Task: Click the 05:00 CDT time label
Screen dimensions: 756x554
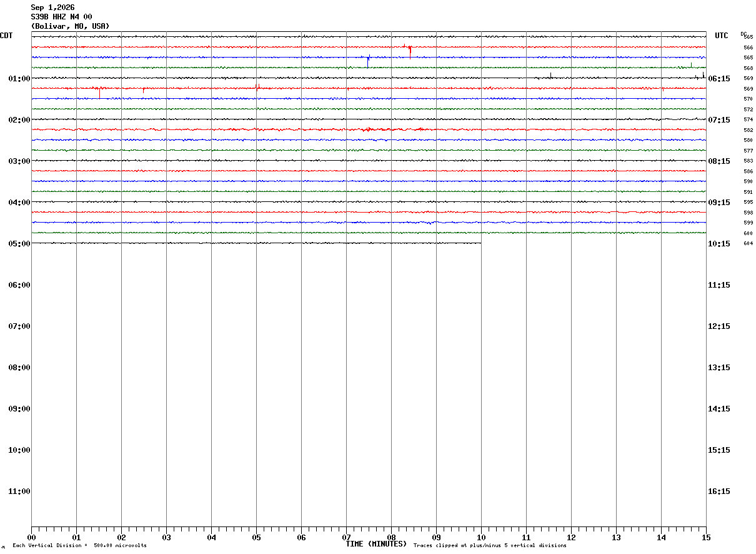Action: (x=19, y=244)
